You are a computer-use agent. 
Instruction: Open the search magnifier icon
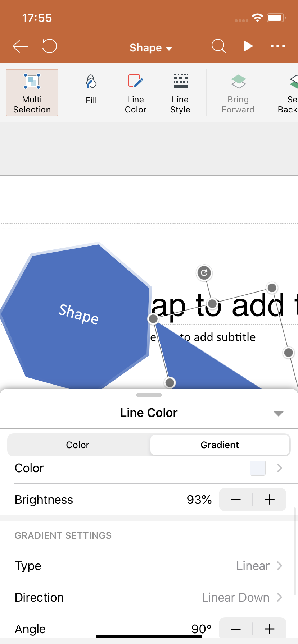[x=218, y=46]
